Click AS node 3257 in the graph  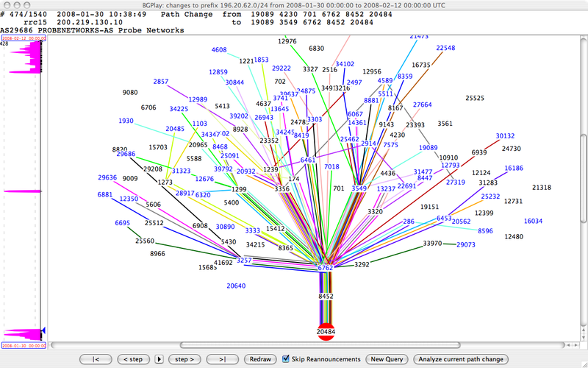(x=243, y=261)
